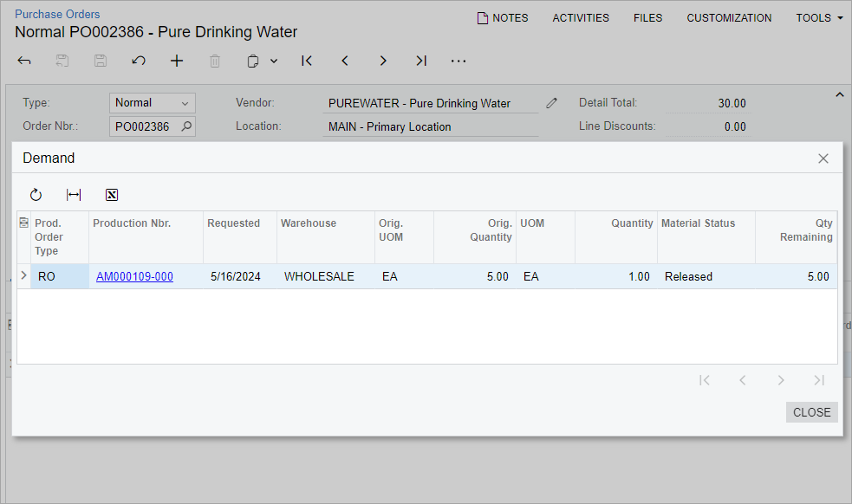Open the Customization menu
This screenshot has height=504, width=852.
[x=729, y=17]
